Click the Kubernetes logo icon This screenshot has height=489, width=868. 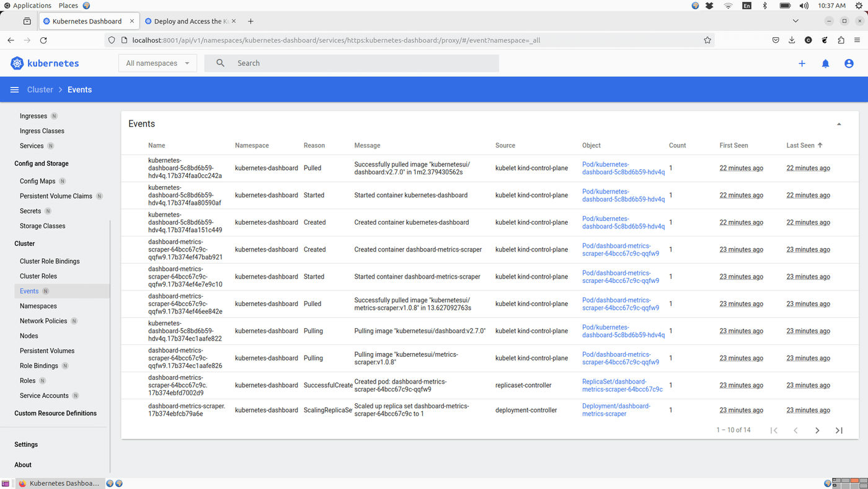coord(17,63)
